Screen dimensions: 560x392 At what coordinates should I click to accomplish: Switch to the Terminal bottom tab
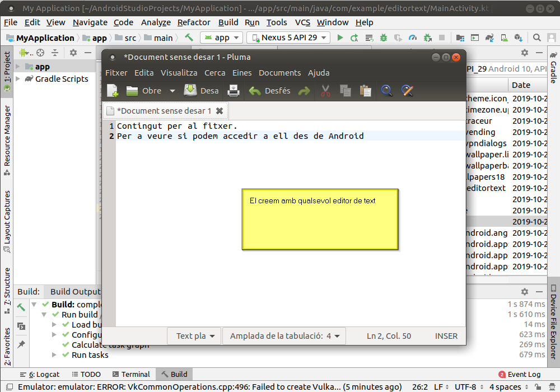pyautogui.click(x=131, y=374)
